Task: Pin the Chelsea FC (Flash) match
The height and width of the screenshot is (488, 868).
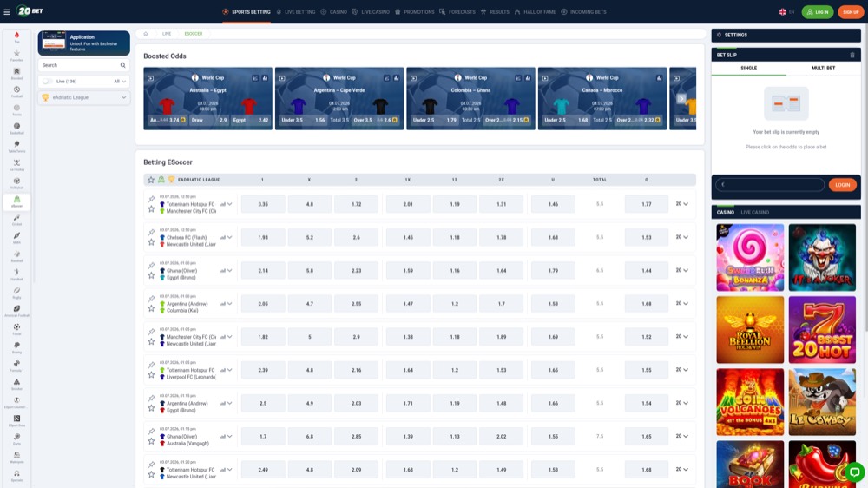Action: coord(151,232)
